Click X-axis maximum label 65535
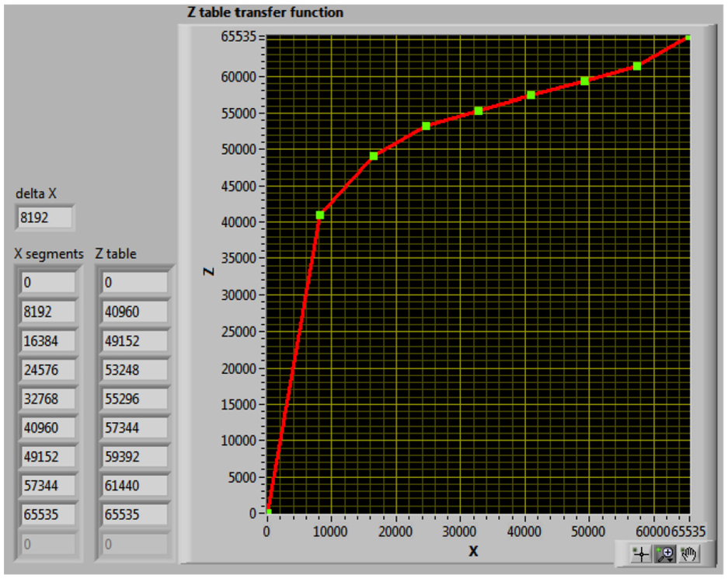The width and height of the screenshot is (728, 579). pyautogui.click(x=688, y=532)
